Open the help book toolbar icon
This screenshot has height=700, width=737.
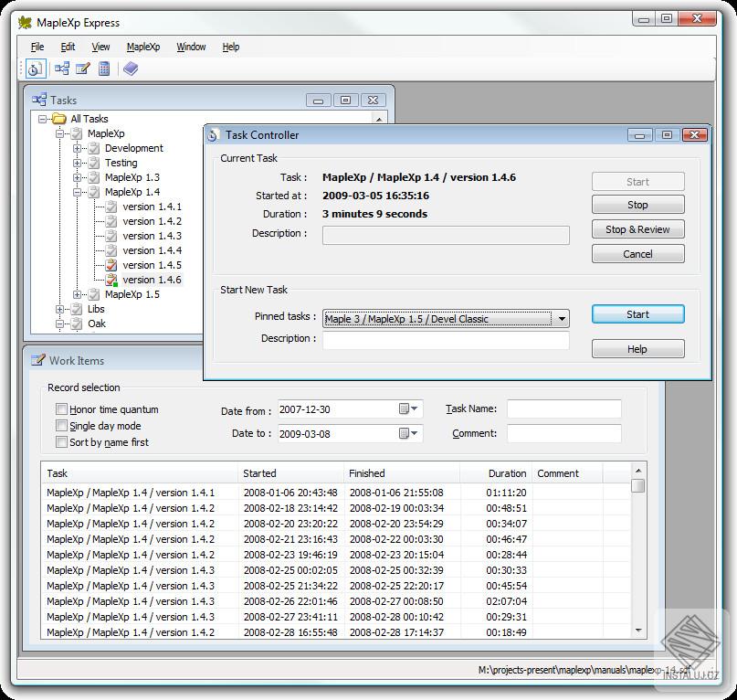131,69
